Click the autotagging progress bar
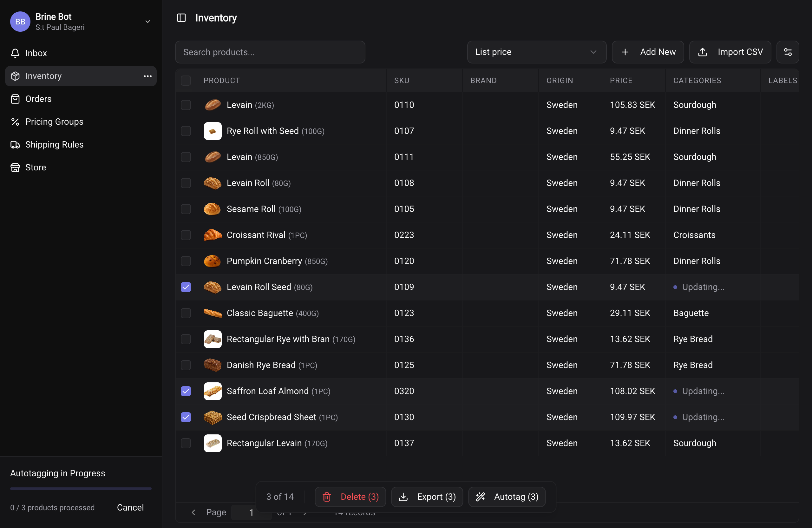The image size is (812, 528). coord(81,488)
